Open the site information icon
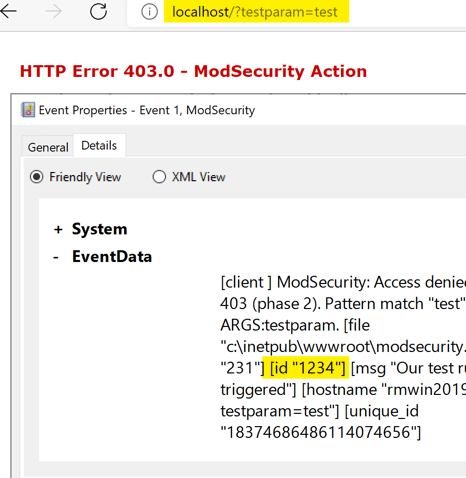The width and height of the screenshot is (466, 478). [x=149, y=12]
